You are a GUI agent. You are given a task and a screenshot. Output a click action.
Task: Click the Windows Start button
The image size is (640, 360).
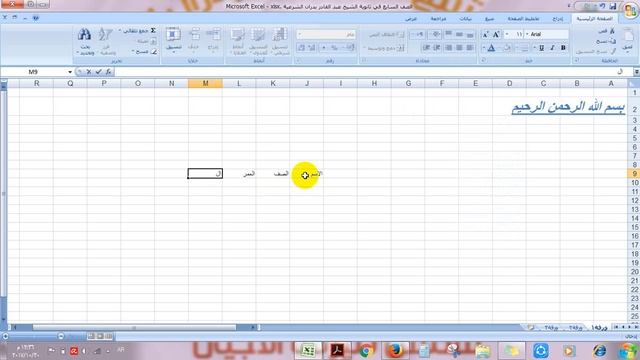tap(629, 351)
